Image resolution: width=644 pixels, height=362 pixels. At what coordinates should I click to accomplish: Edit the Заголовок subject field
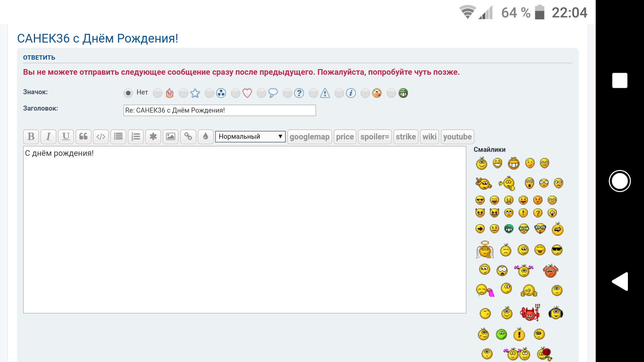click(219, 110)
